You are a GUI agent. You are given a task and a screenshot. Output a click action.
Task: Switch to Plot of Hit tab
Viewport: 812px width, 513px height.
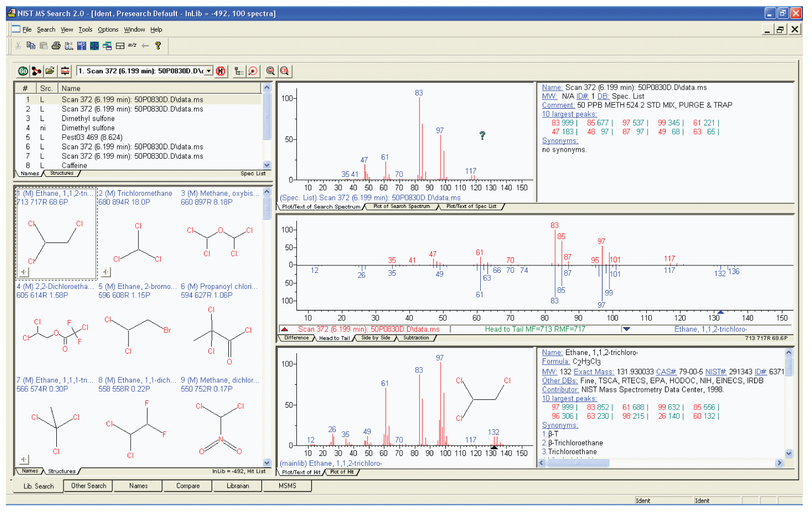click(x=342, y=472)
